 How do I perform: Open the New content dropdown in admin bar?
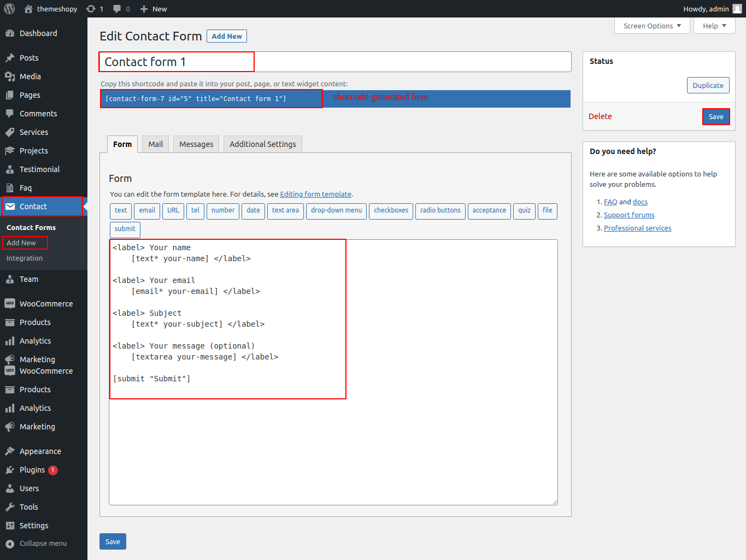pyautogui.click(x=154, y=9)
